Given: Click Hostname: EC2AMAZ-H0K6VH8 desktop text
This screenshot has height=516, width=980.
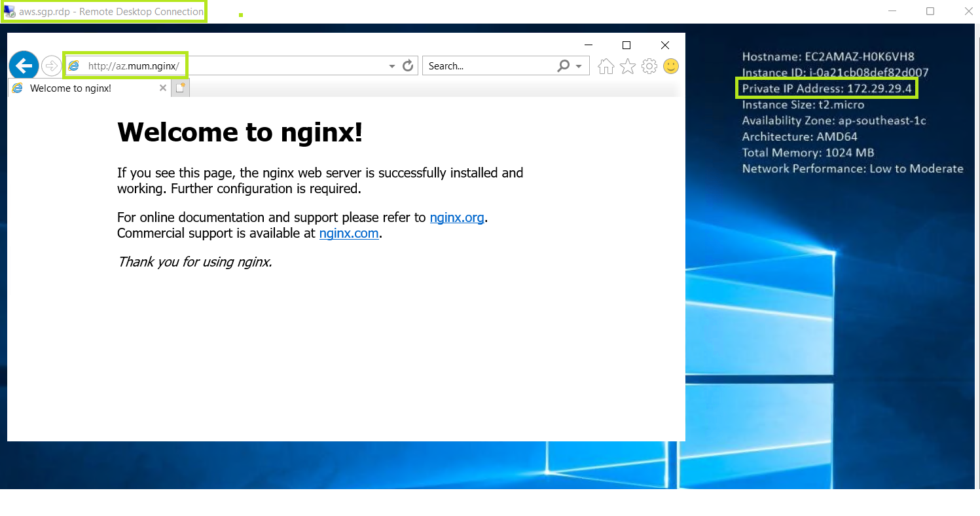Looking at the screenshot, I should point(828,57).
